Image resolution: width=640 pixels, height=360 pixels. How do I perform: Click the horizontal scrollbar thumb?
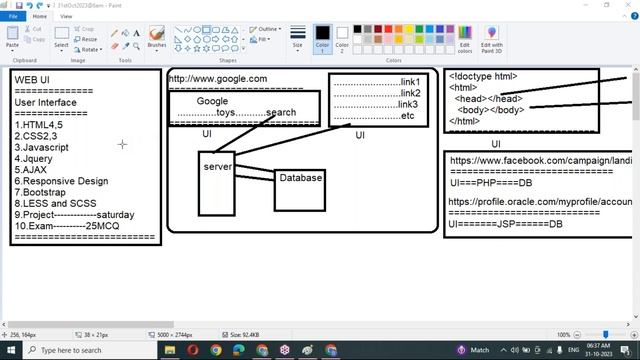(x=91, y=324)
